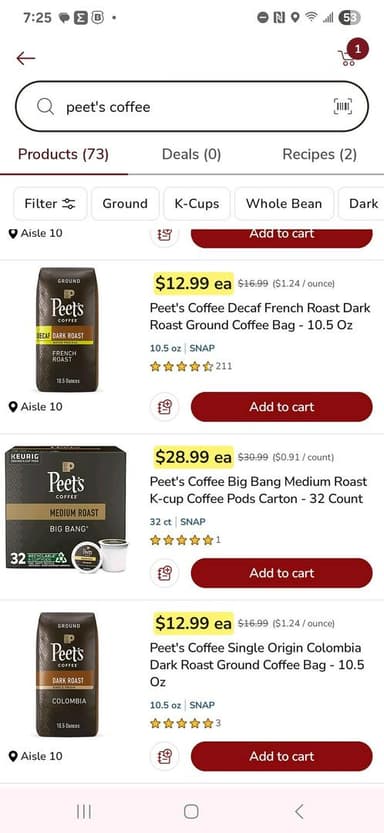Switch to the Recipes (2) tab

[320, 154]
